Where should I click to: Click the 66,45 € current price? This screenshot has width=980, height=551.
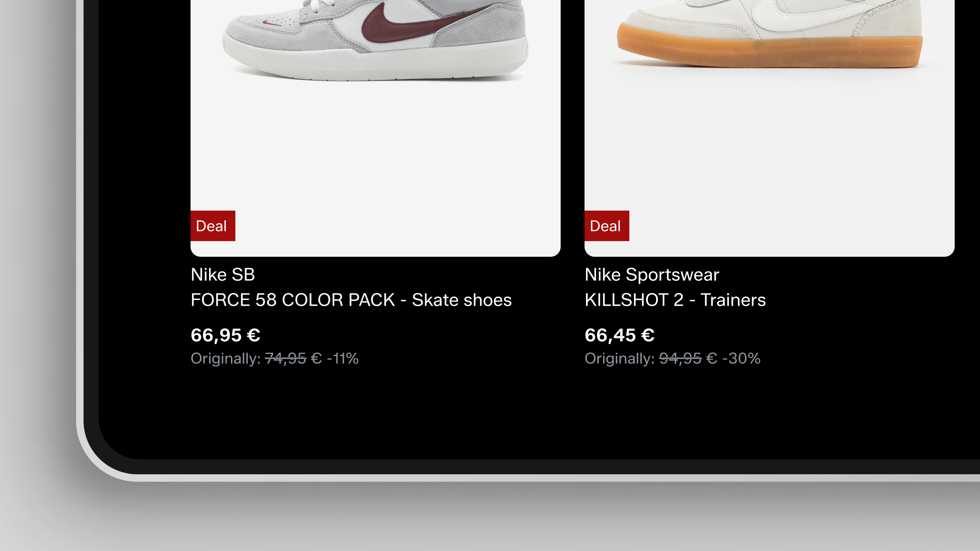click(619, 335)
